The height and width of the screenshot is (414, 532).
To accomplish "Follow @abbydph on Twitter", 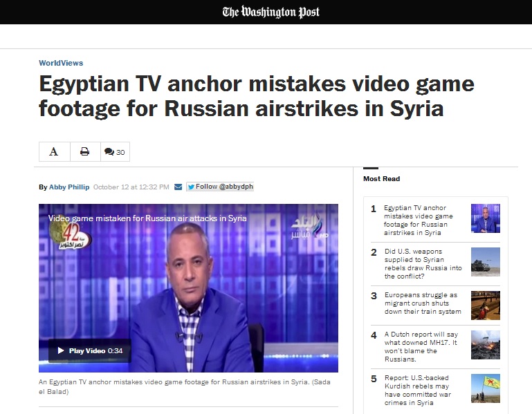I will coord(220,187).
